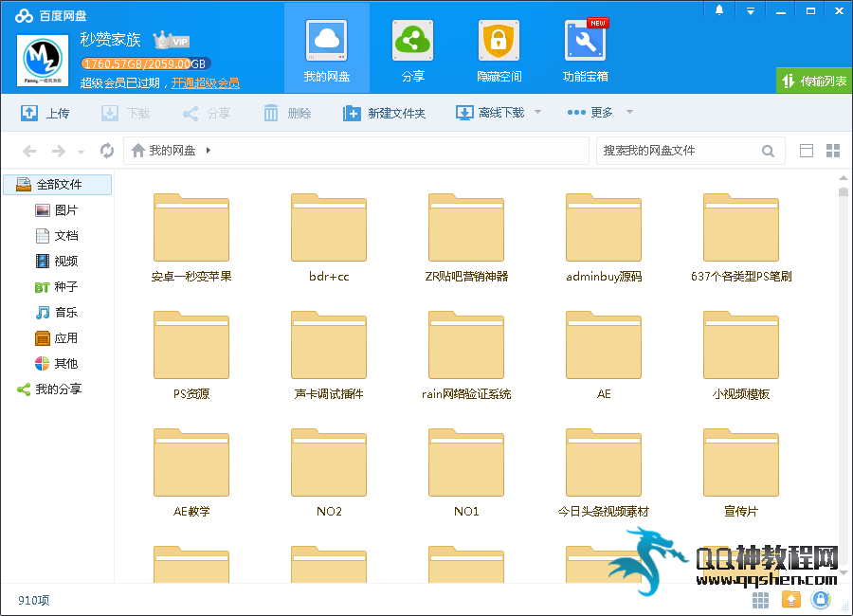The image size is (853, 616).
Task: Go back with the left arrow
Action: point(29,151)
